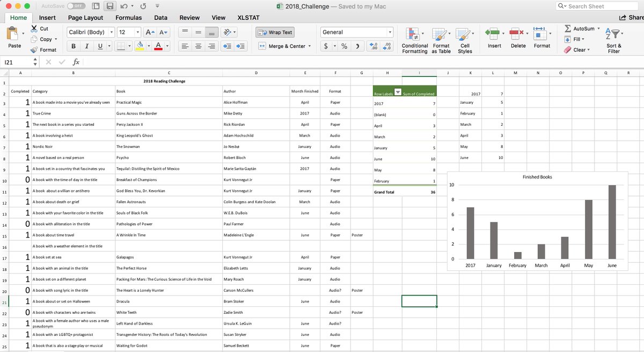Click the Redo icon in title bar

[x=143, y=6]
